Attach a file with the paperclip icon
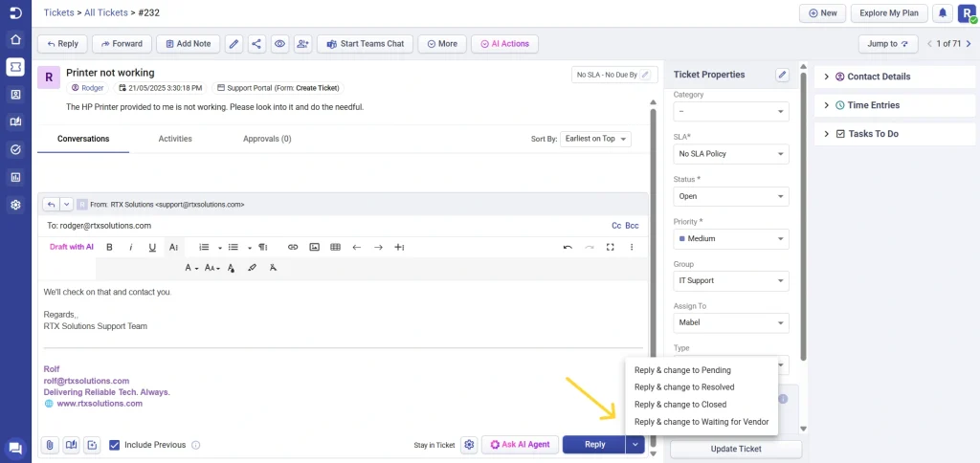The height and width of the screenshot is (463, 980). 50,445
